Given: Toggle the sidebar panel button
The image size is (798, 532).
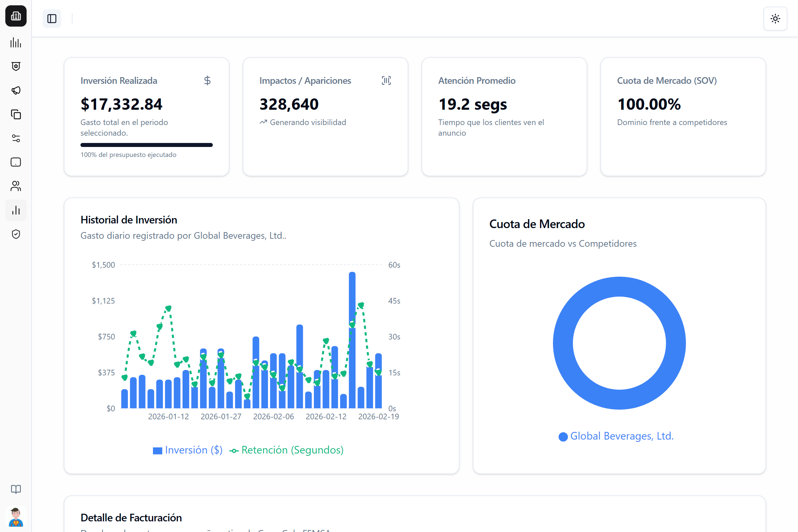Looking at the screenshot, I should point(52,19).
